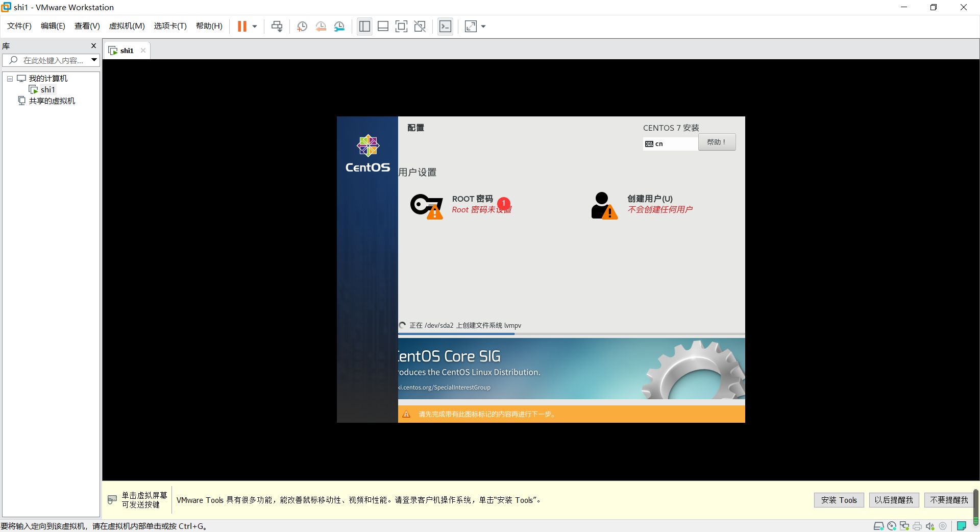Image resolution: width=980 pixels, height=532 pixels.
Task: Toggle the console view icon
Action: [445, 27]
